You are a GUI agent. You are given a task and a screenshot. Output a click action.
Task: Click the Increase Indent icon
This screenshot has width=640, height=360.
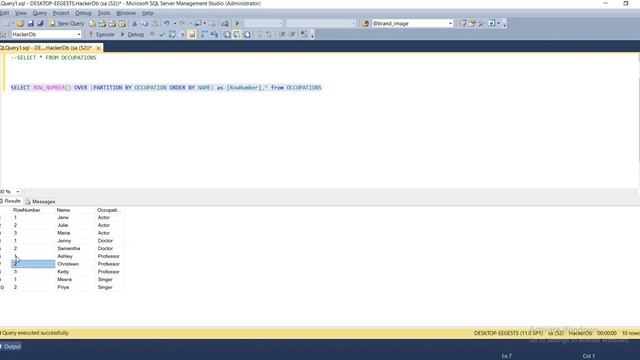point(292,34)
